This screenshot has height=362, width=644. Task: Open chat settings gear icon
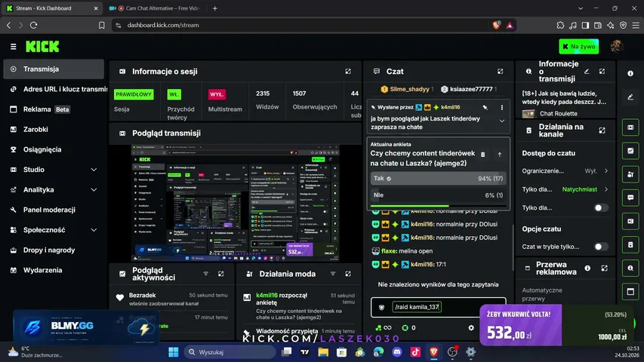[x=471, y=327]
